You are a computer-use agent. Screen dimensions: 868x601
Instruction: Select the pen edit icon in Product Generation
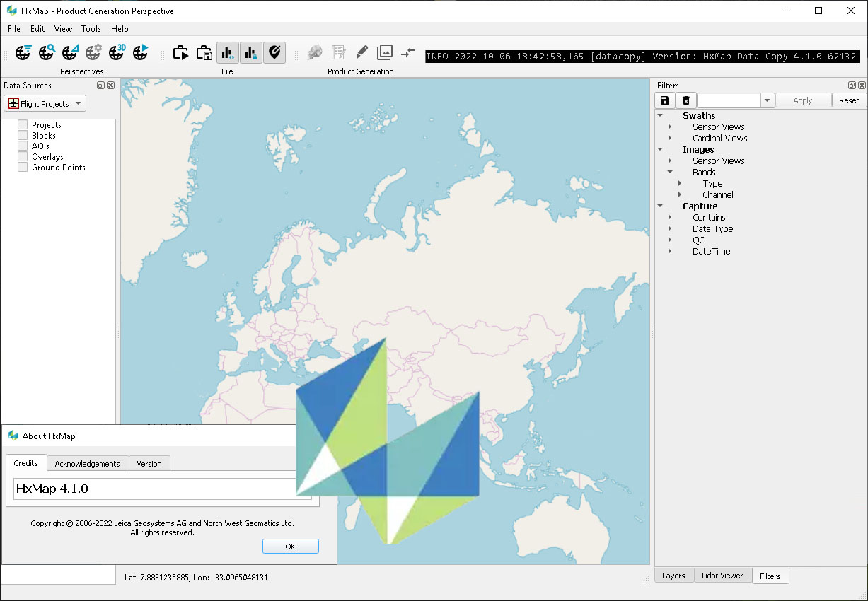361,52
